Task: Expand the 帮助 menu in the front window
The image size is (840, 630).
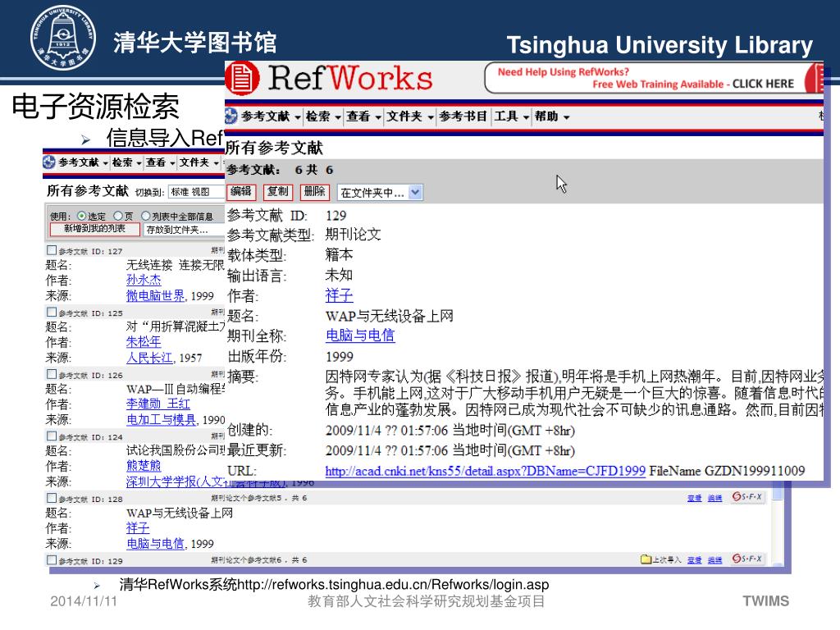Action: point(552,116)
